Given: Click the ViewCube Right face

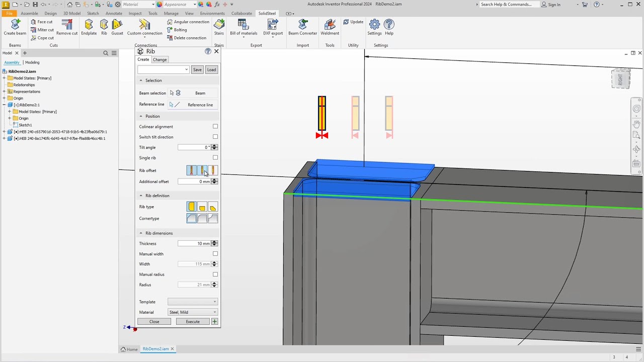Looking at the screenshot, I should 620,79.
